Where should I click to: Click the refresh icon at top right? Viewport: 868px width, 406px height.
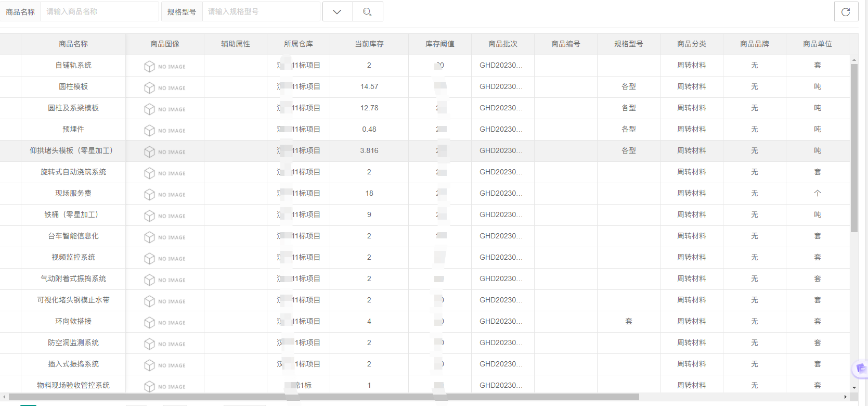pyautogui.click(x=846, y=11)
